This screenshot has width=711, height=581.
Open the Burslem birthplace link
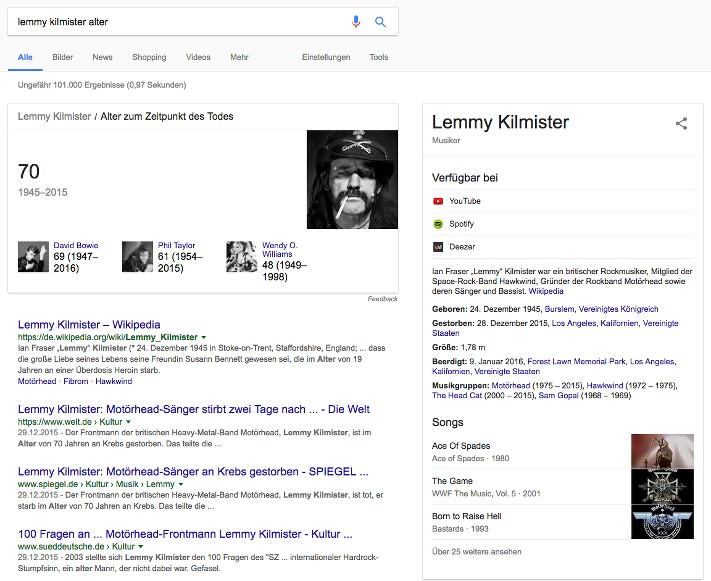(559, 309)
